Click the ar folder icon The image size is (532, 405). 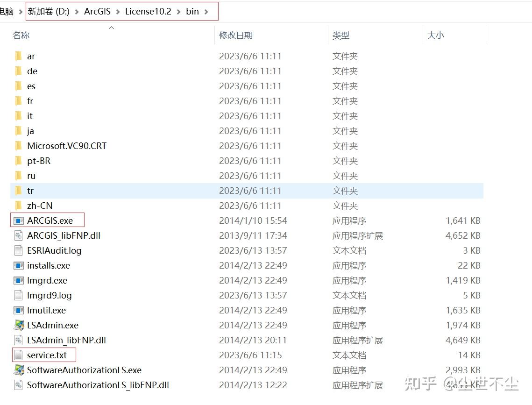(x=18, y=56)
